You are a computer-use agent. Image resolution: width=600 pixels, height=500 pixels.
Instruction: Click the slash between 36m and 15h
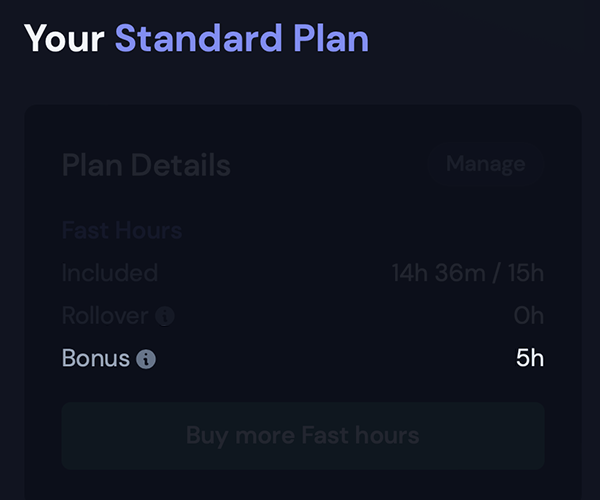tap(497, 273)
